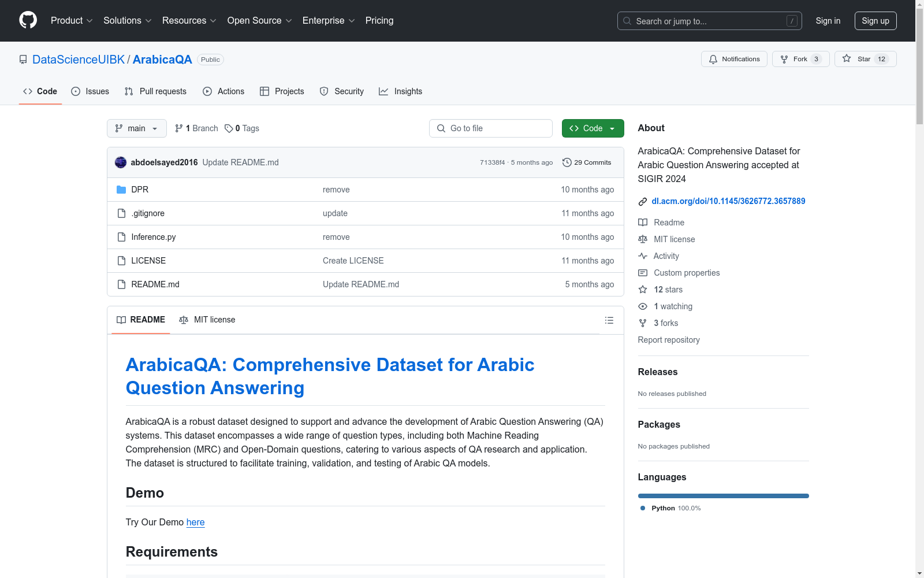Image resolution: width=924 pixels, height=578 pixels.
Task: Open the Releases heading link
Action: (x=658, y=372)
